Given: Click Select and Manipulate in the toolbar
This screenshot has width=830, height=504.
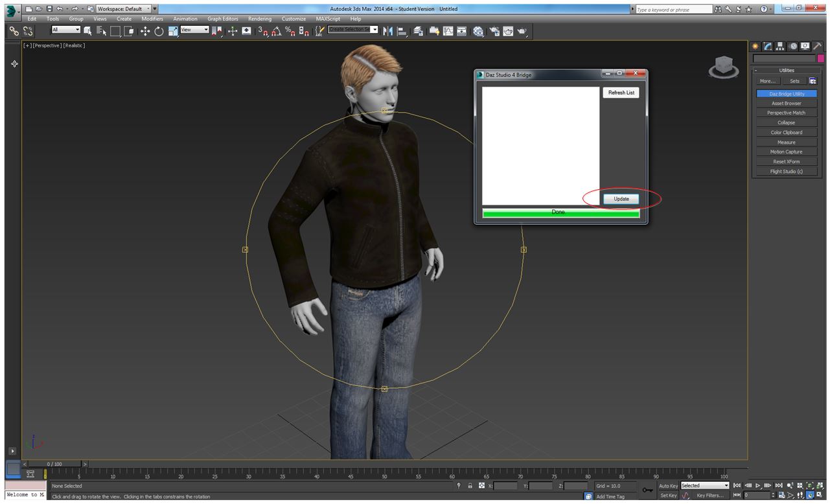Looking at the screenshot, I should pos(233,30).
